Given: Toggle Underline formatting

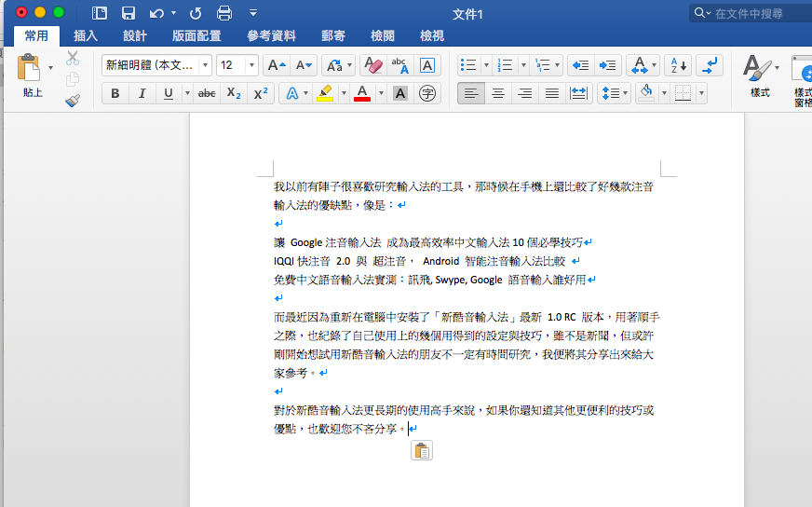Looking at the screenshot, I should [x=169, y=93].
